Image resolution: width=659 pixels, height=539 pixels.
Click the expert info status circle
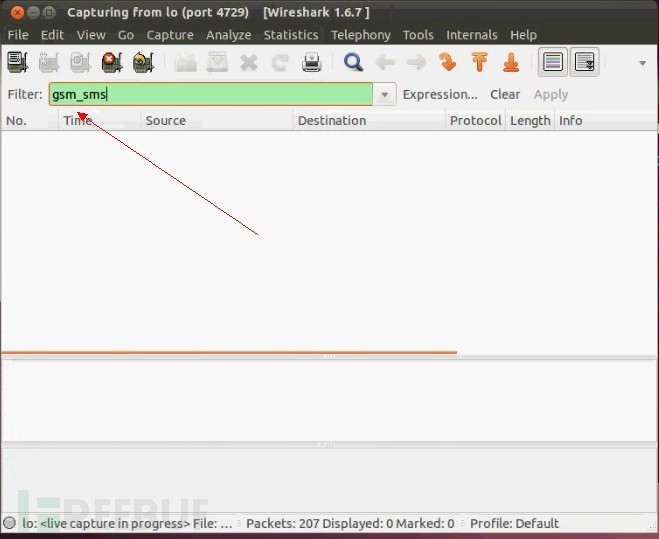9,523
